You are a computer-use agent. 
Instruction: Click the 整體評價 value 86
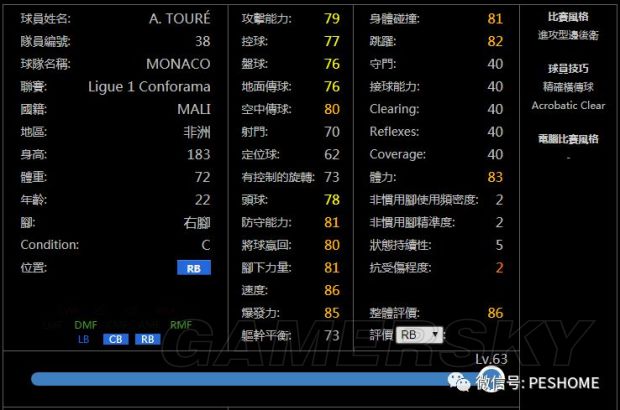coord(495,313)
